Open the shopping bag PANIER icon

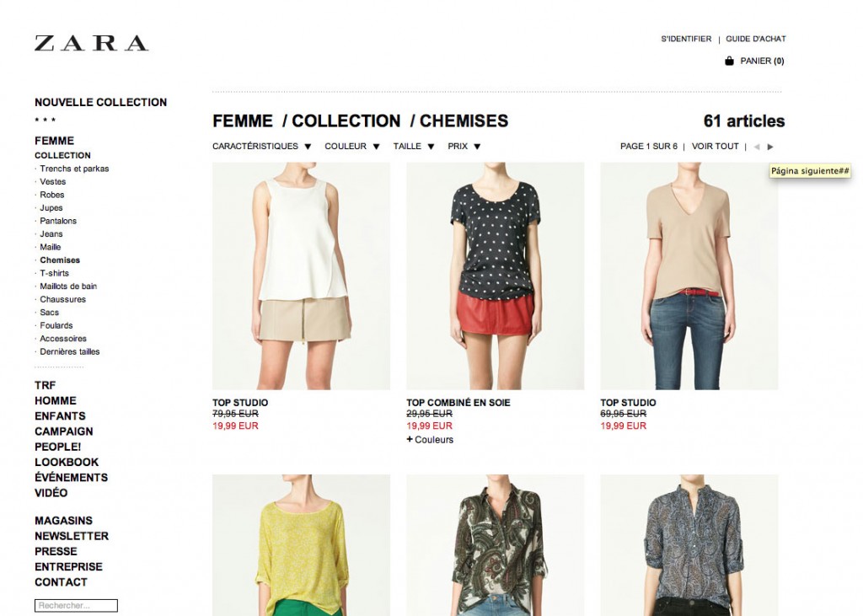(x=729, y=62)
